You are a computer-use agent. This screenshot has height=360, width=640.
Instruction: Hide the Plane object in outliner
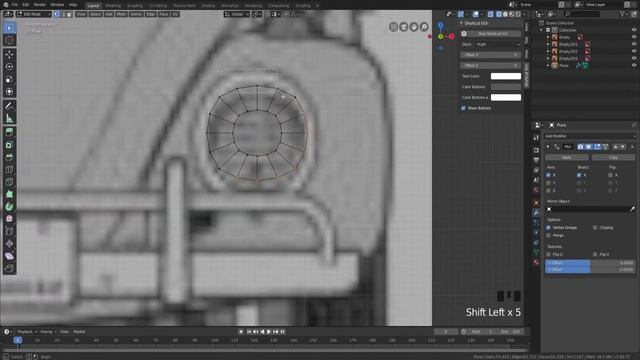[x=634, y=65]
